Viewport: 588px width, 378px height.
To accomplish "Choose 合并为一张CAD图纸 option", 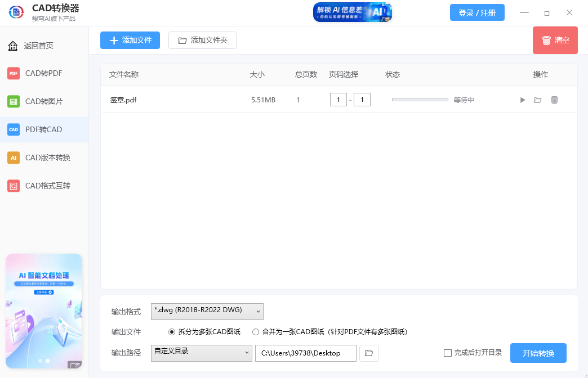I will pyautogui.click(x=256, y=332).
